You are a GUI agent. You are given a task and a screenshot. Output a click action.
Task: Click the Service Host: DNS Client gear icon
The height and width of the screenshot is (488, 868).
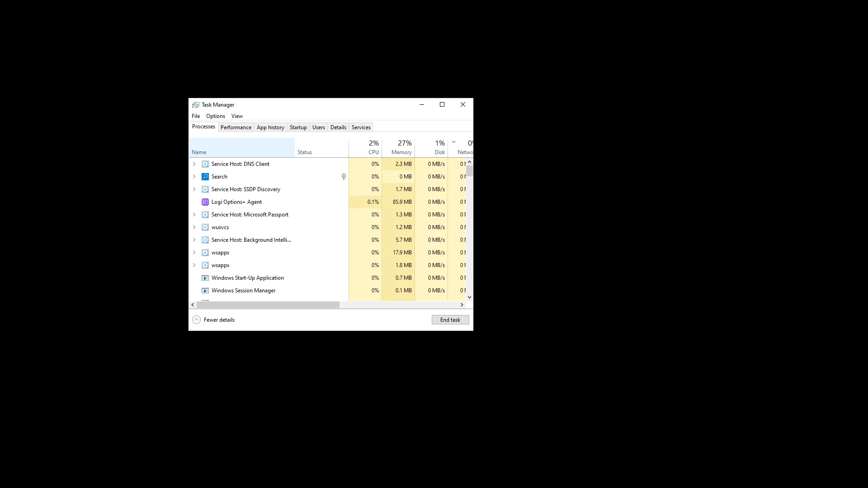pyautogui.click(x=205, y=164)
